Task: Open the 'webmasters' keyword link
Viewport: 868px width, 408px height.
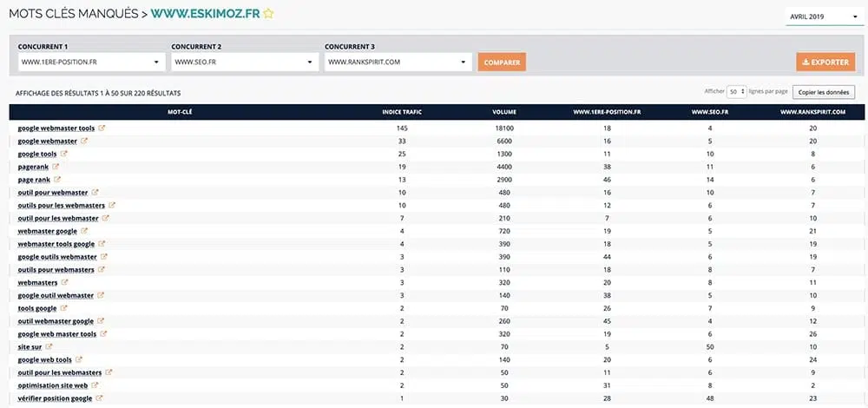Action: (37, 283)
